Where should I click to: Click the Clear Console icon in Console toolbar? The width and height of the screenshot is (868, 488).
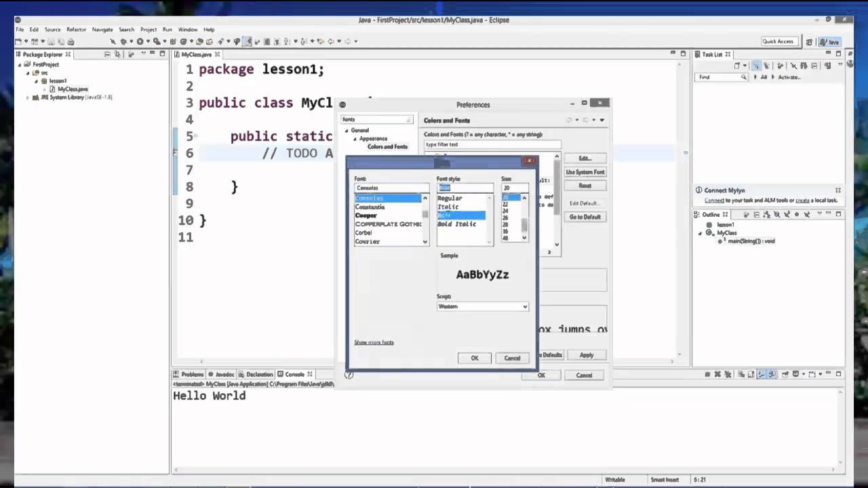pyautogui.click(x=741, y=374)
